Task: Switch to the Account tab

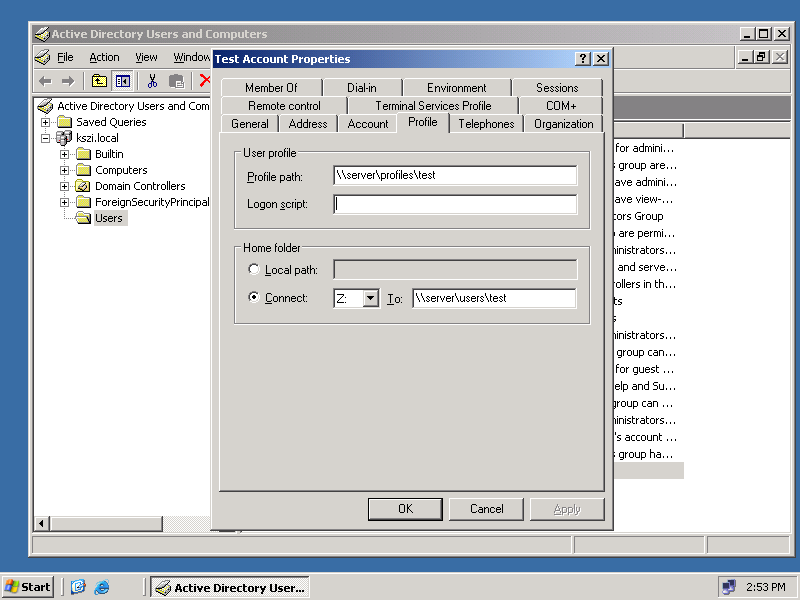Action: tap(368, 124)
